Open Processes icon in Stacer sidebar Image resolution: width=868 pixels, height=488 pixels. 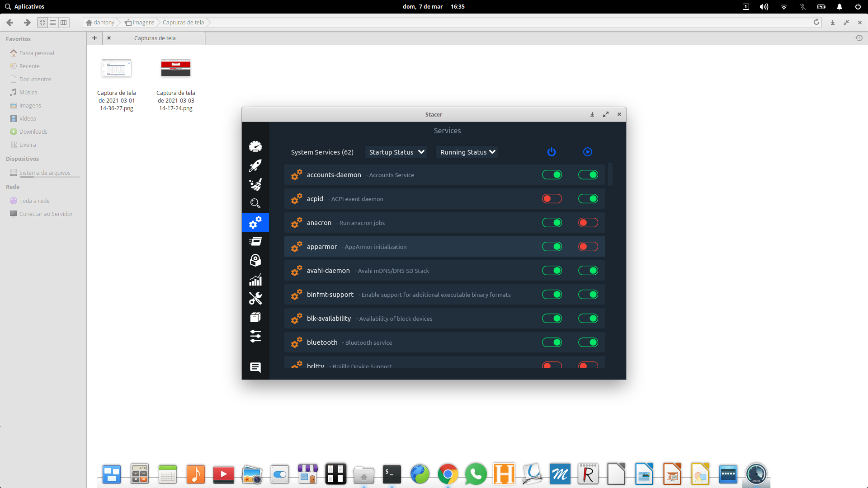pos(255,241)
